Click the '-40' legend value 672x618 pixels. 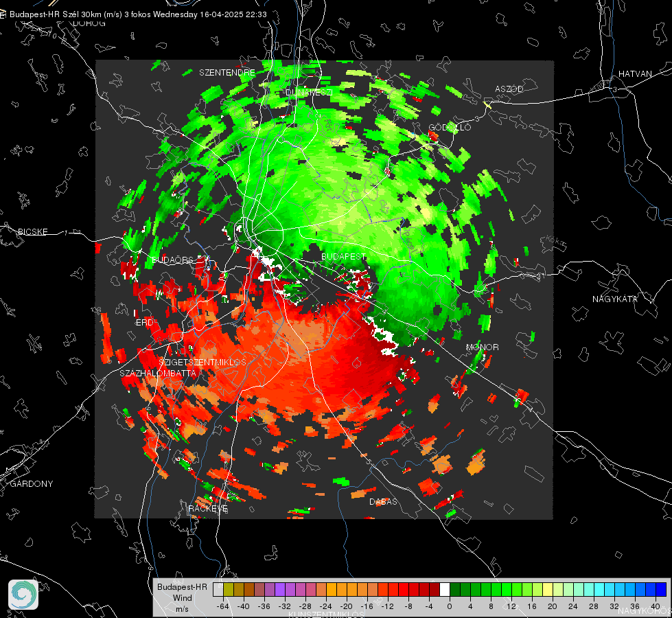244,606
